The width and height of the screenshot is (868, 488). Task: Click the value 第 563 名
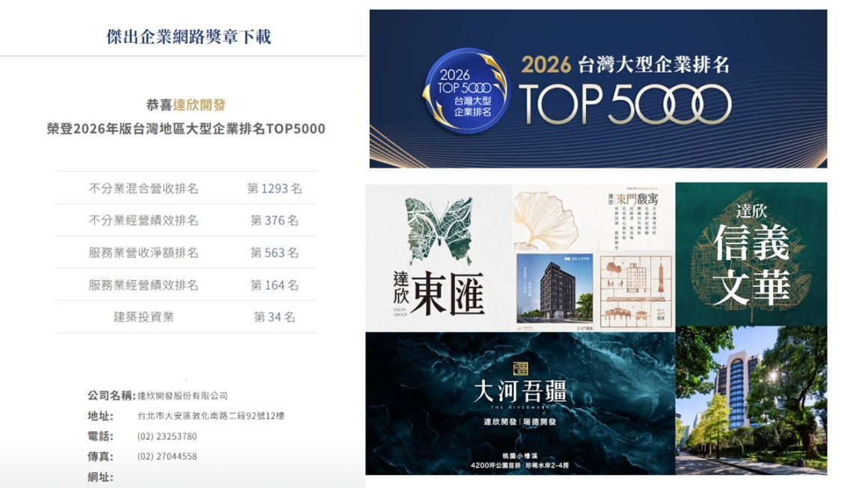275,252
